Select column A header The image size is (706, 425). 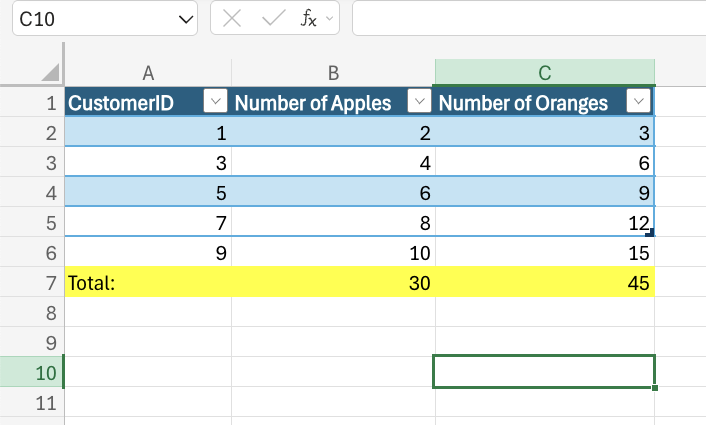pos(148,72)
